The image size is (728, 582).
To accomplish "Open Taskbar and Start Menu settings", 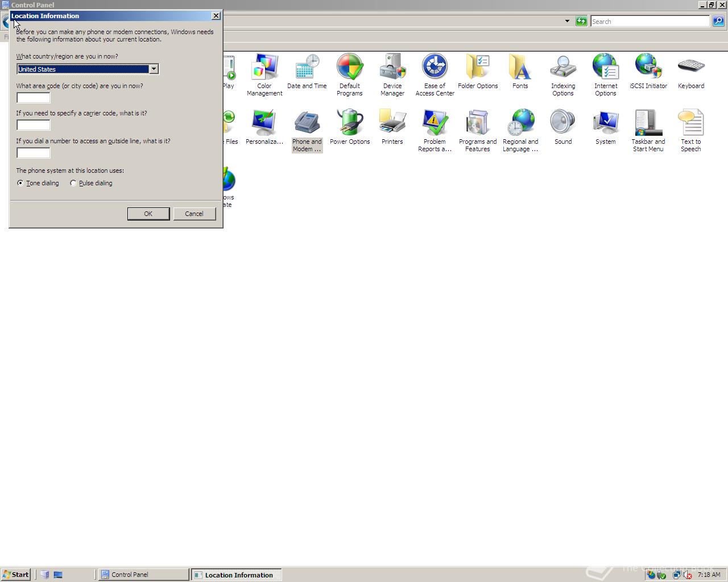I will 648,131.
